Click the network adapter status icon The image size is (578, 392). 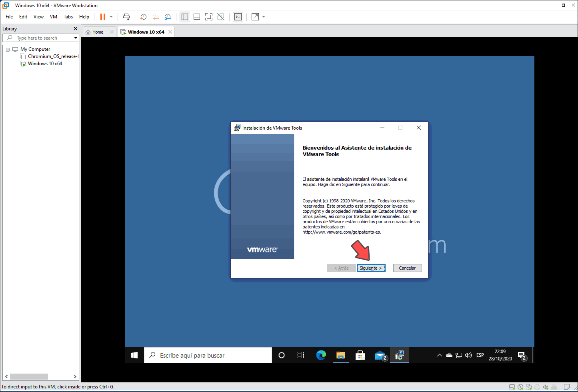[x=529, y=387]
